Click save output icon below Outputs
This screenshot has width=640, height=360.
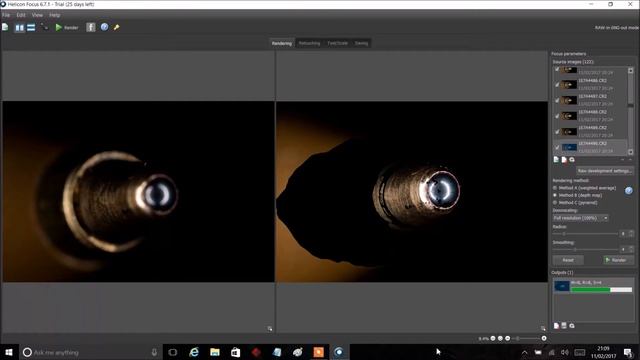pos(564,326)
